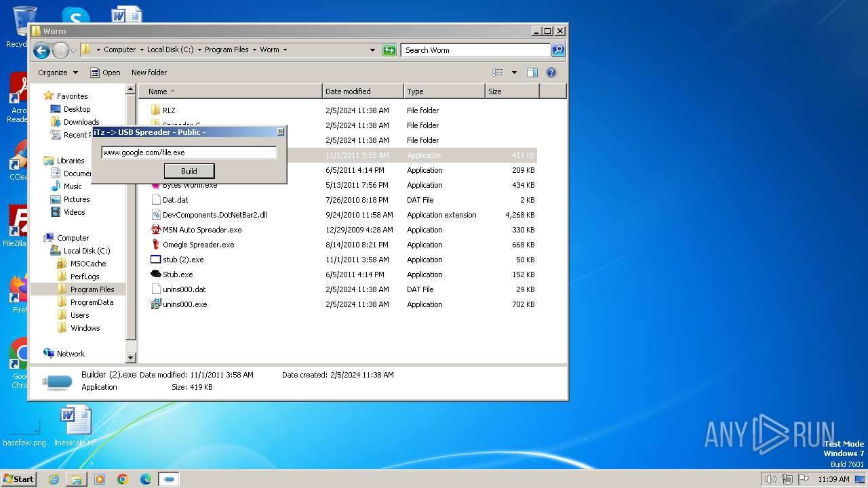Select Computer in navigation pane
Screen dimensions: 868x488
(73, 238)
